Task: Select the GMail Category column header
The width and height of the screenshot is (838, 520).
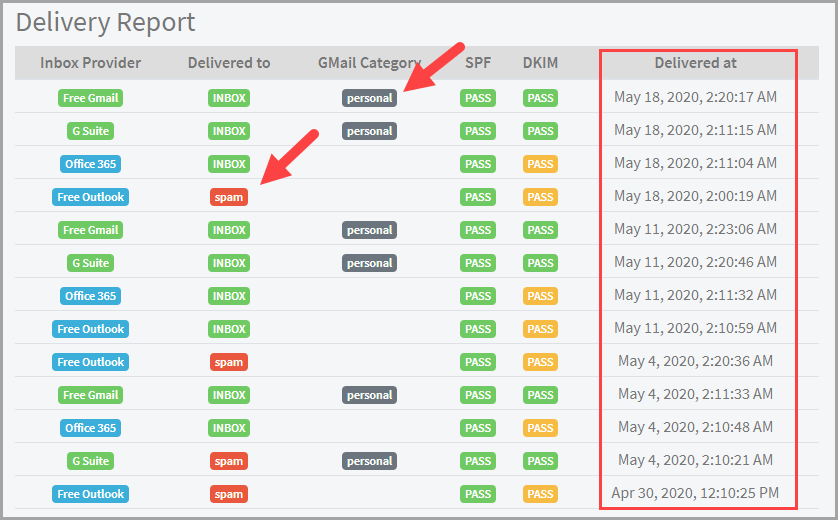Action: pyautogui.click(x=369, y=63)
